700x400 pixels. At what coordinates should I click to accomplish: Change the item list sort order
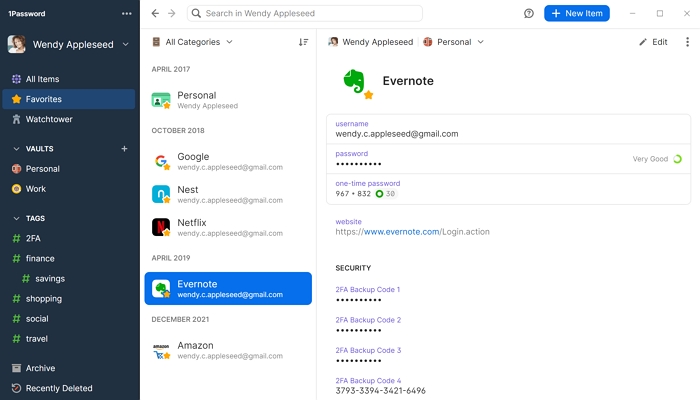[x=304, y=42]
